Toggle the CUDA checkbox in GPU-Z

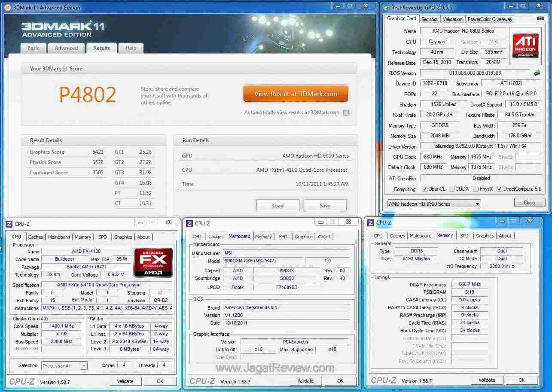451,189
